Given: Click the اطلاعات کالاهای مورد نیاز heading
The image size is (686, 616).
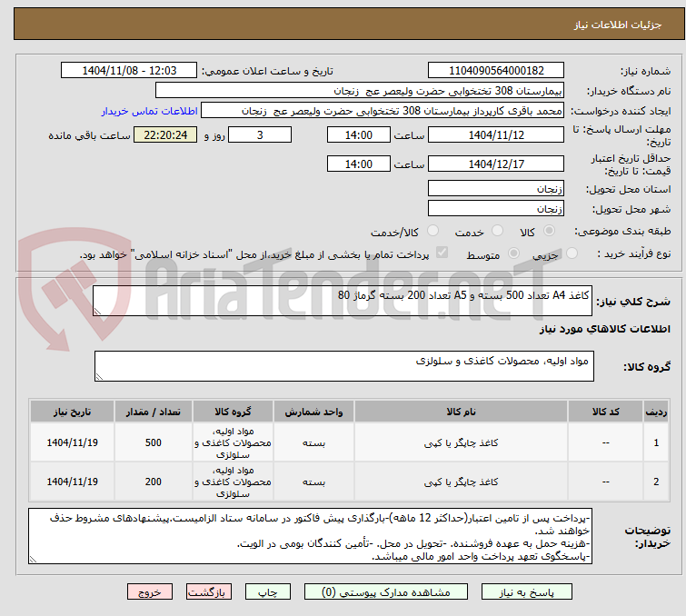Looking at the screenshot, I should [x=604, y=329].
